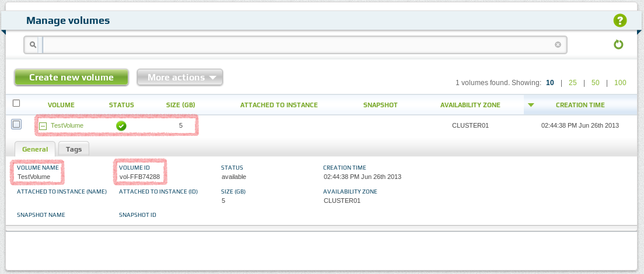The width and height of the screenshot is (644, 274).
Task: Click the creation time sort arrow
Action: (531, 105)
